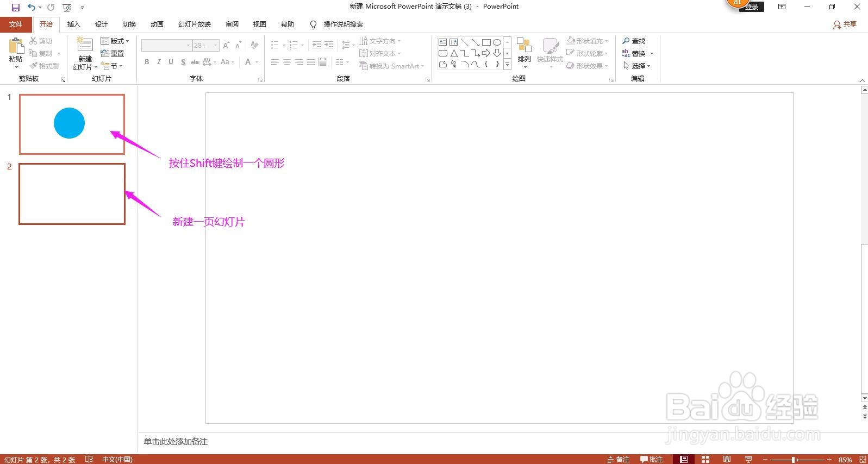Click the Arrange (排列) icon
The width and height of the screenshot is (868, 464).
tap(524, 46)
